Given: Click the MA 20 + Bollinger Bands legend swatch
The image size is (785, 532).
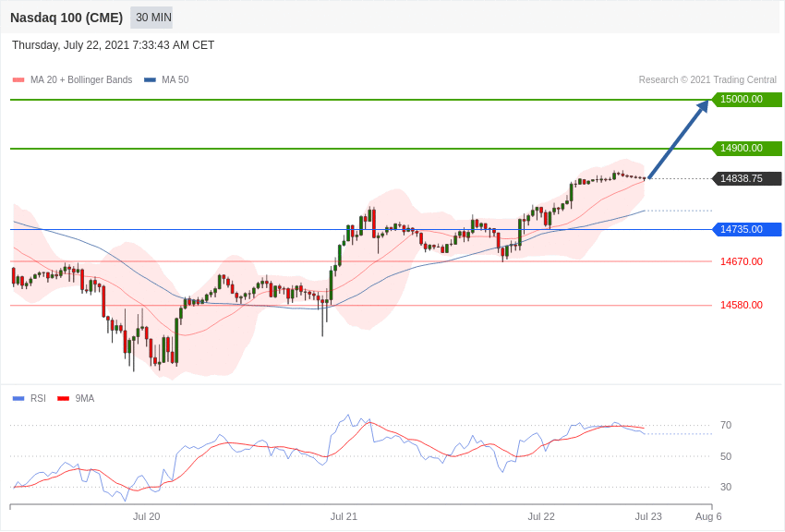Looking at the screenshot, I should point(18,80).
